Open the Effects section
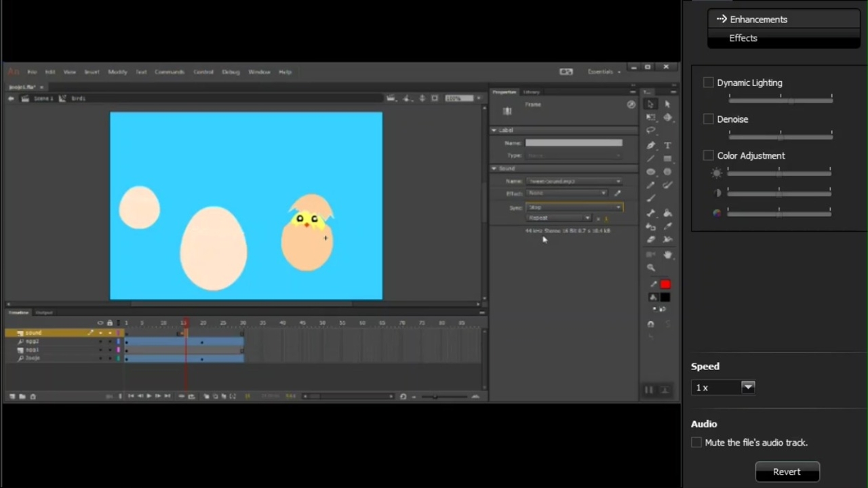868x488 pixels. pyautogui.click(x=743, y=38)
